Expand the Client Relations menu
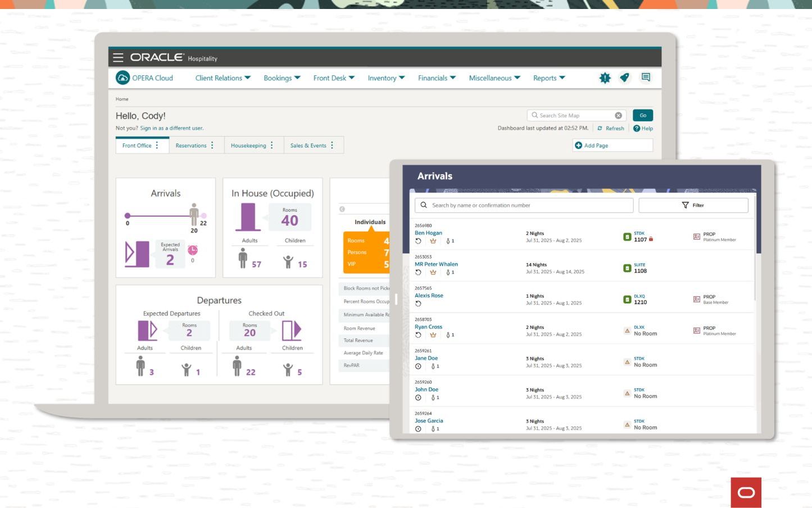Image resolution: width=812 pixels, height=508 pixels. (223, 78)
